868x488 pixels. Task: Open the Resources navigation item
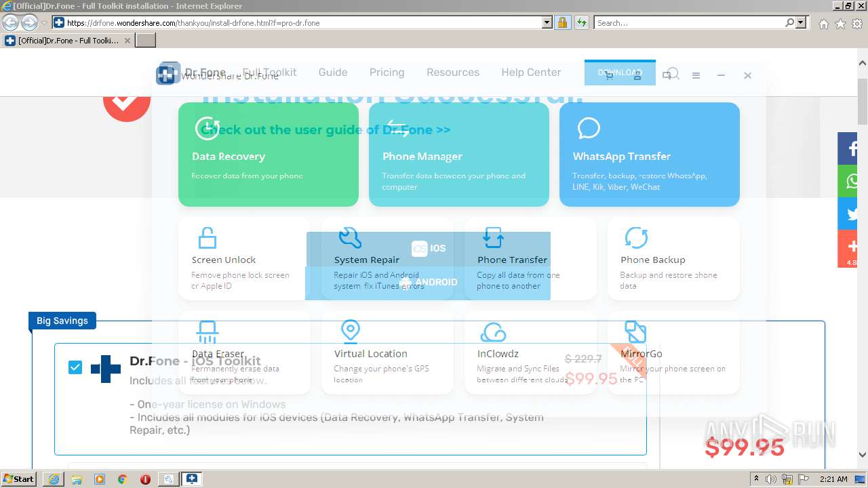click(x=453, y=72)
